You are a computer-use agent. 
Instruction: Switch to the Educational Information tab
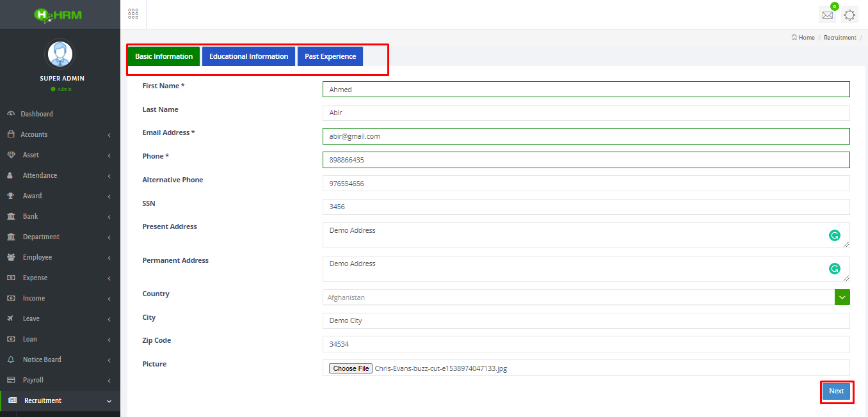[x=248, y=56]
